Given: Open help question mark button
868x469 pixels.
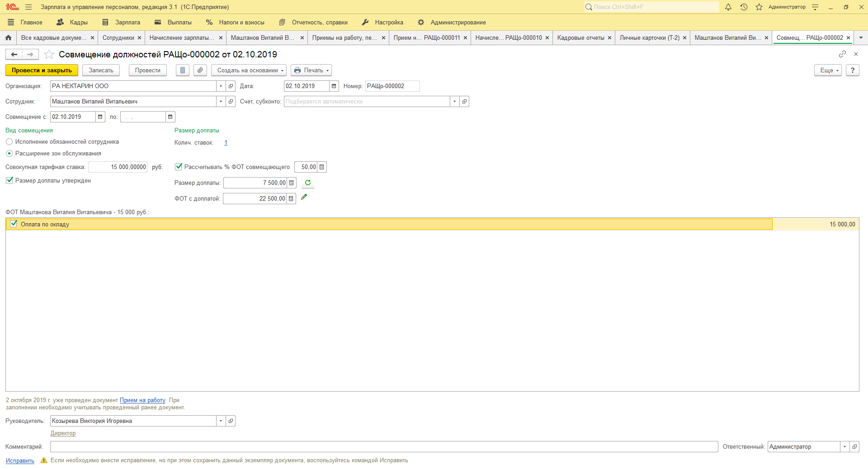Looking at the screenshot, I should [x=852, y=70].
